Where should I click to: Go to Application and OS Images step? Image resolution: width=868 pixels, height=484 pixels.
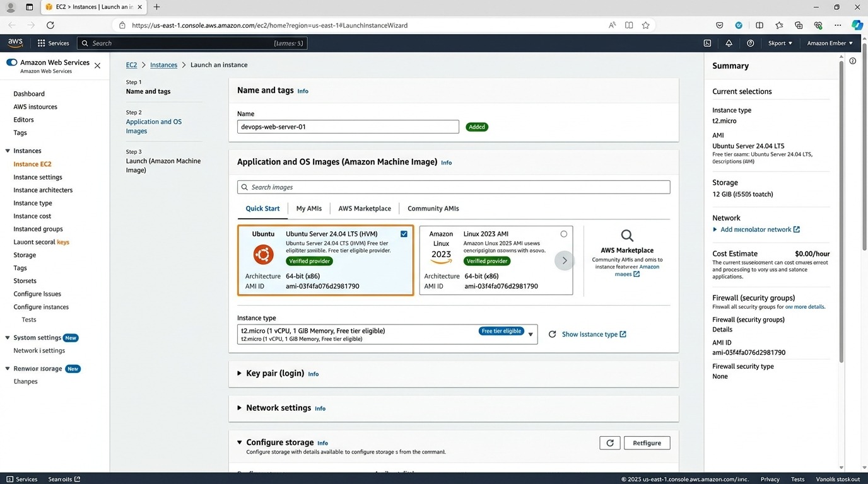coord(153,127)
